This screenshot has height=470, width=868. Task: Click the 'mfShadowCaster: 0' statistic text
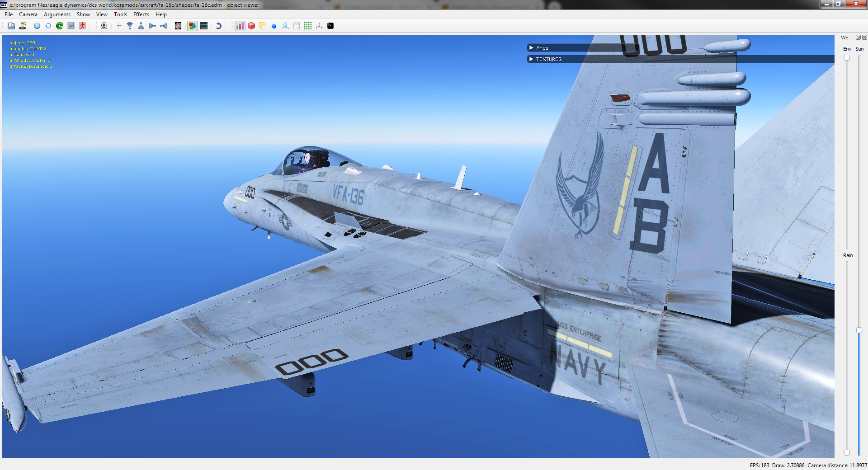point(30,61)
